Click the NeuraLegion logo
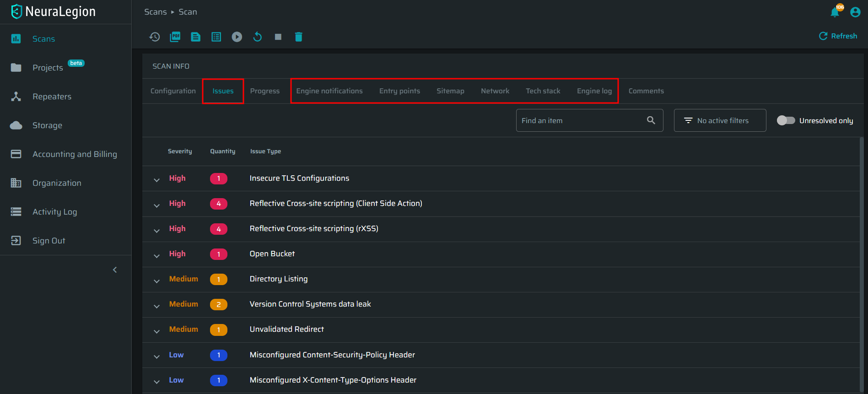868x394 pixels. pyautogui.click(x=53, y=11)
